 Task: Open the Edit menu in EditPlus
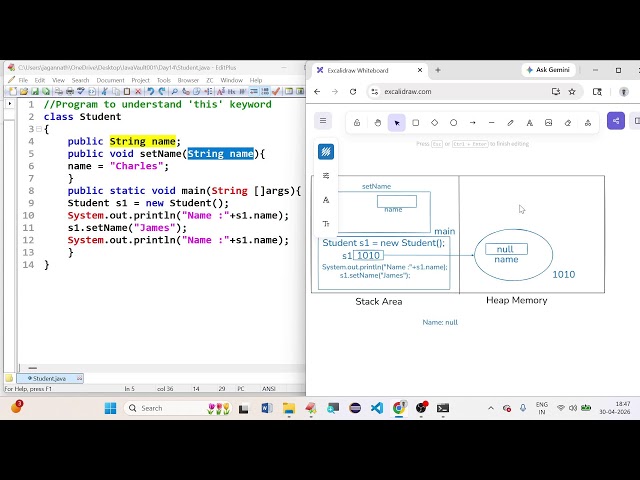pos(40,80)
